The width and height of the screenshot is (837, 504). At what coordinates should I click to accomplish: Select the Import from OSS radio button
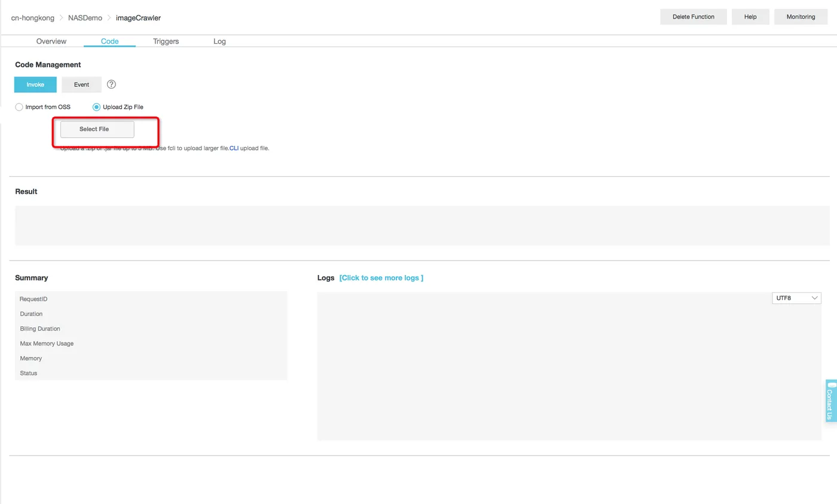(x=19, y=107)
